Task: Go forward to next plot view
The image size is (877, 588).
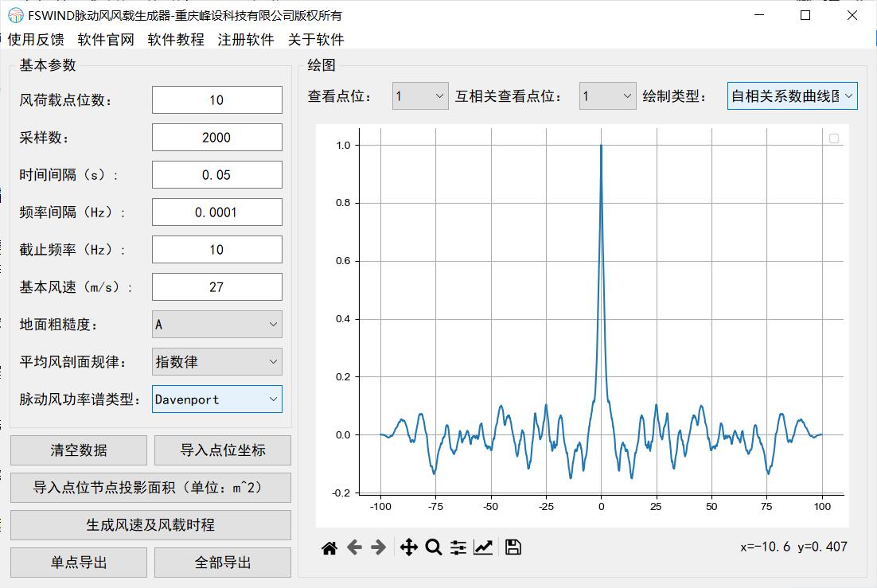Action: pos(378,547)
